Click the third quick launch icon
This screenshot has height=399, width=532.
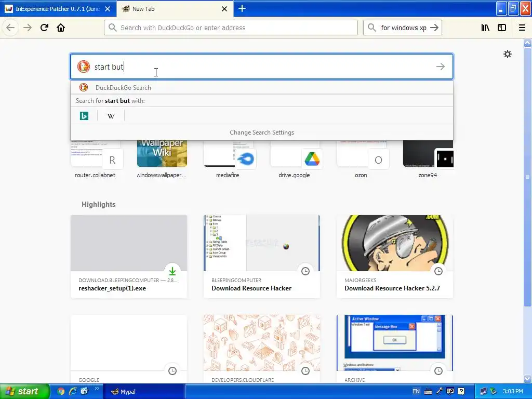(85, 391)
